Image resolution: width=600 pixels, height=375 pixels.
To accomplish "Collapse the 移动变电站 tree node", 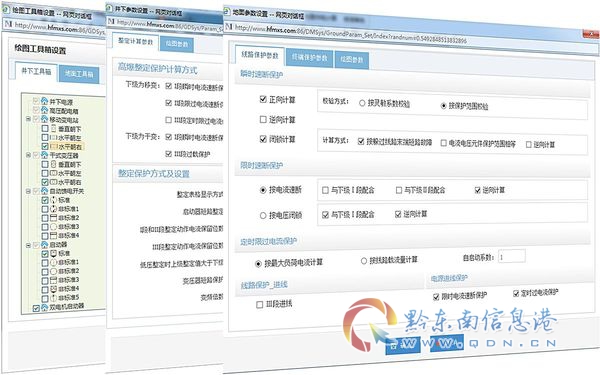I will click(x=28, y=119).
